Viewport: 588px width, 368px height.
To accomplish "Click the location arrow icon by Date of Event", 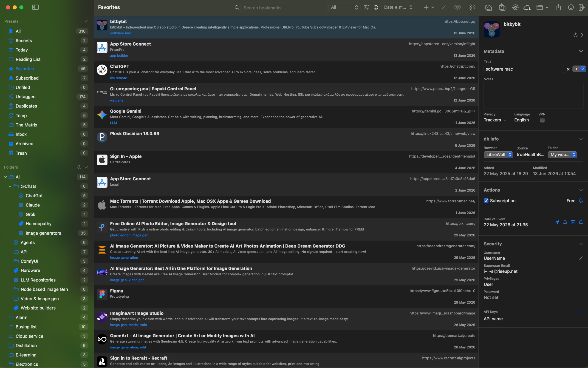I will tap(557, 222).
